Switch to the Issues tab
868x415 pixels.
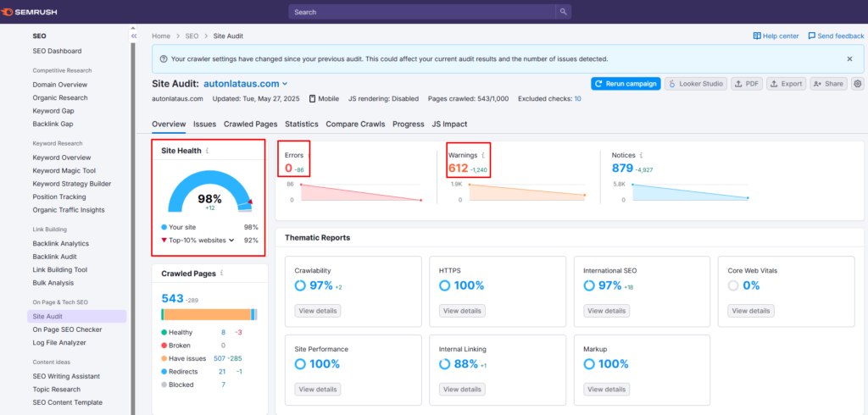point(204,124)
